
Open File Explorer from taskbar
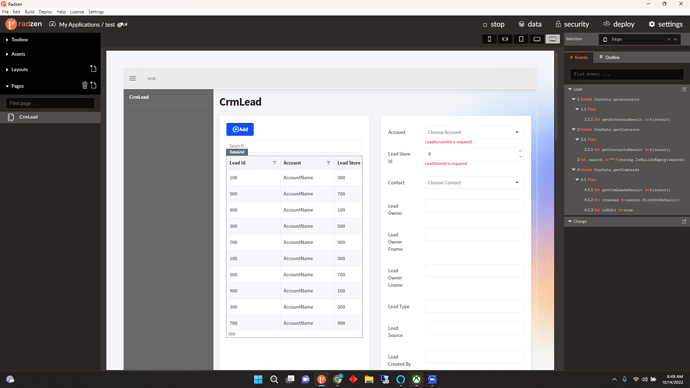pos(369,379)
